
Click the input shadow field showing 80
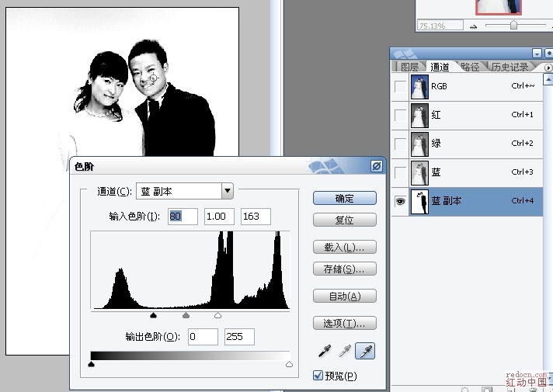[183, 216]
